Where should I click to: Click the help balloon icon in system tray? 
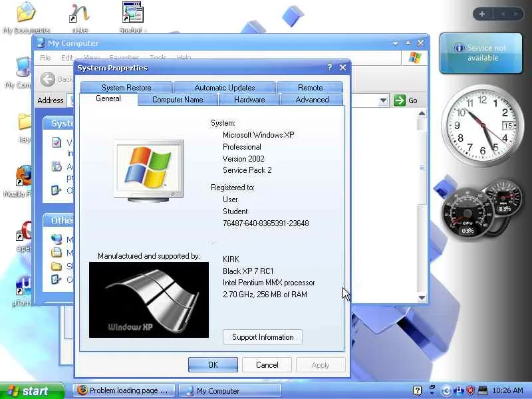point(418,390)
